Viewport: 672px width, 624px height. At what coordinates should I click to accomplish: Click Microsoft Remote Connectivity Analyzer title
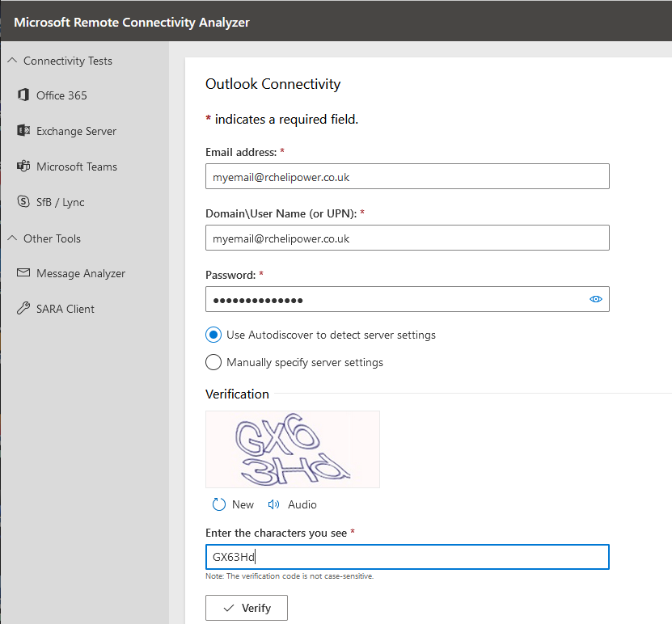(132, 23)
